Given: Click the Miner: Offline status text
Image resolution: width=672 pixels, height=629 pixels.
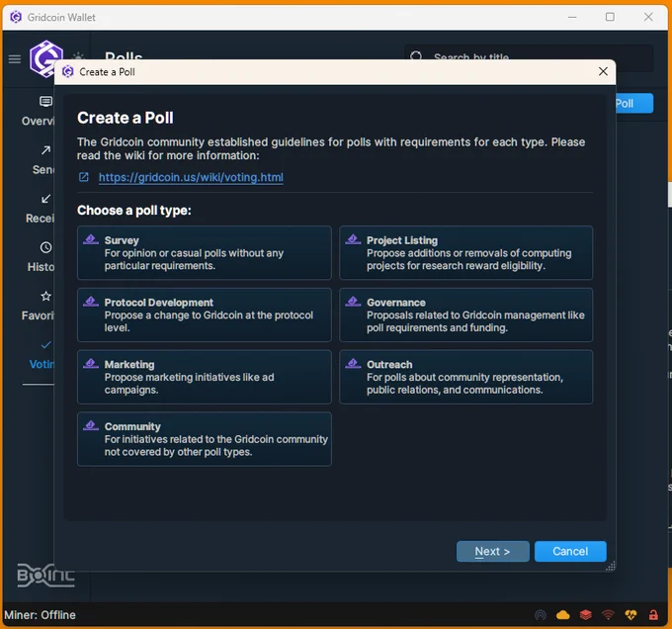Looking at the screenshot, I should coord(40,615).
